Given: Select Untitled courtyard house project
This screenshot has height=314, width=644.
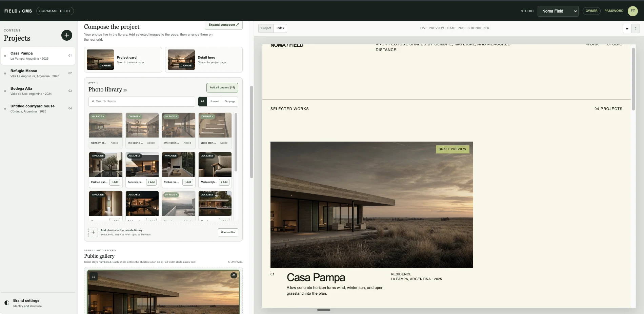Looking at the screenshot, I should click(38, 109).
